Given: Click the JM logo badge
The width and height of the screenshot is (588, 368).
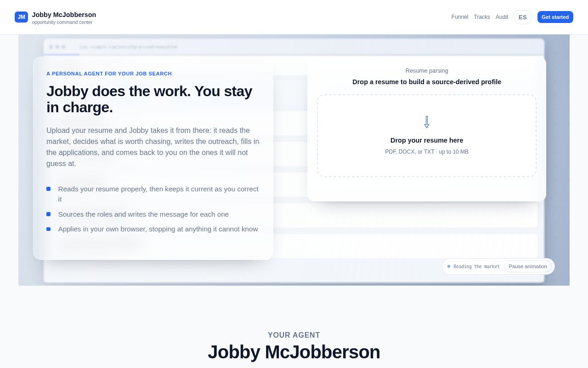Looking at the screenshot, I should tap(21, 17).
